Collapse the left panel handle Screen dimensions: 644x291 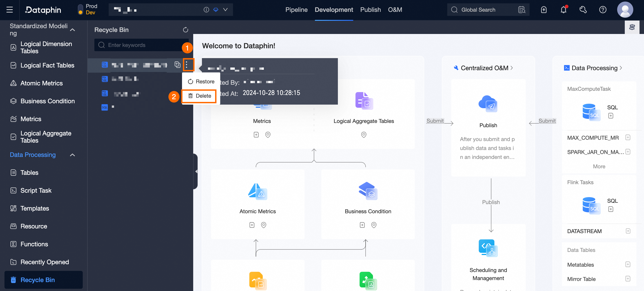(x=196, y=171)
